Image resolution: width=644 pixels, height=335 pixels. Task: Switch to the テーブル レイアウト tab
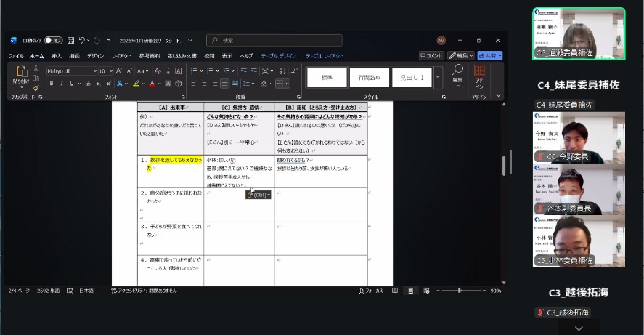tap(323, 55)
